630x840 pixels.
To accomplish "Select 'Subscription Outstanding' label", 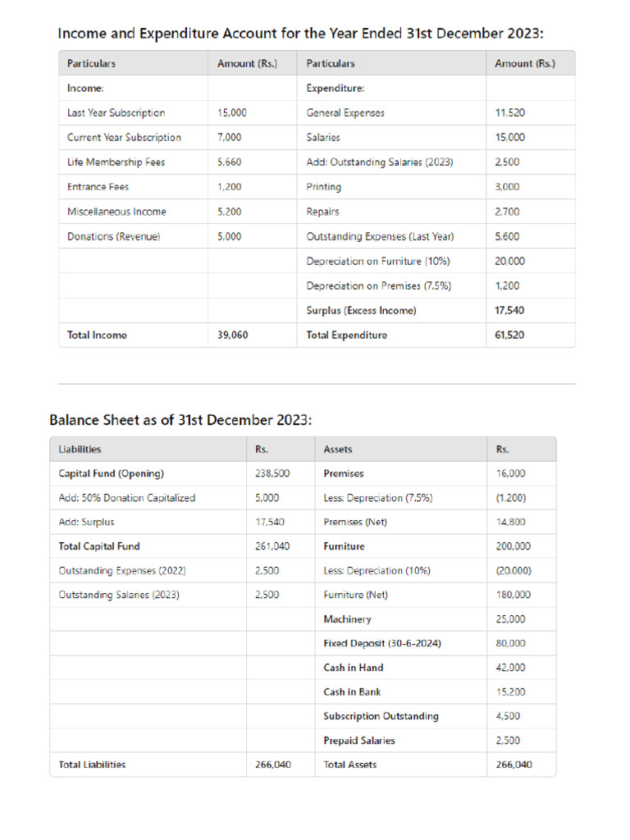I will point(381,716).
